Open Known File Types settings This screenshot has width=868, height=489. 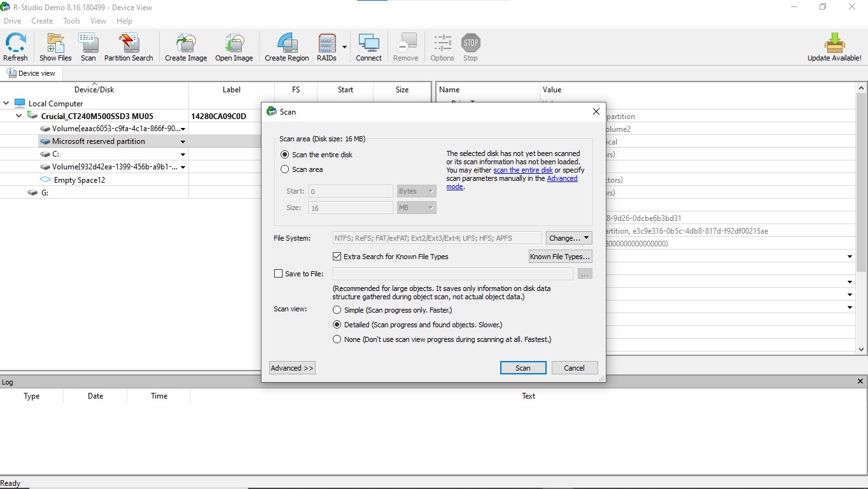point(560,257)
